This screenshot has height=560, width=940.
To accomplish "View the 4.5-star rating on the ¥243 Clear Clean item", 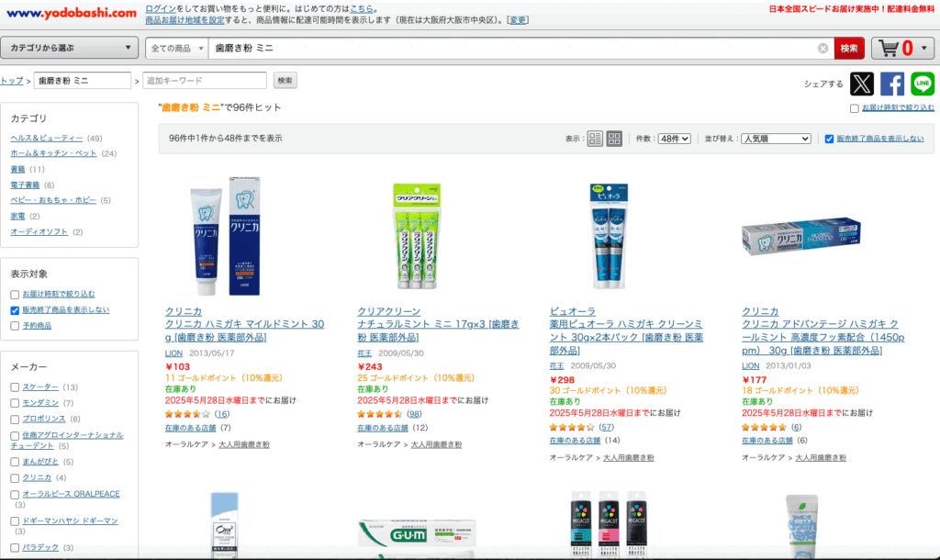I will (x=379, y=414).
